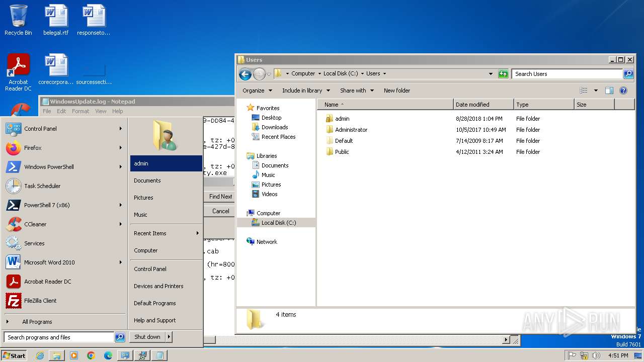
Task: Open Services from Start menu
Action: [63, 243]
